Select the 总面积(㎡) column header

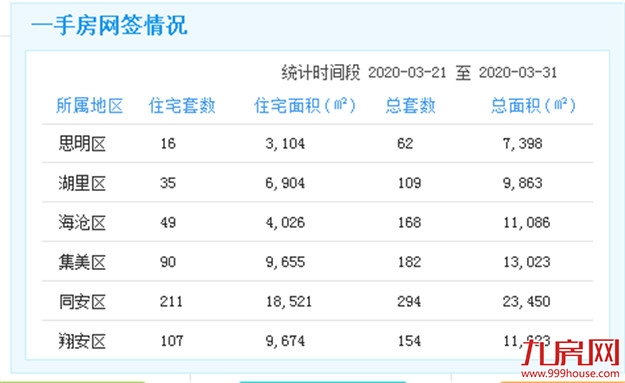533,106
